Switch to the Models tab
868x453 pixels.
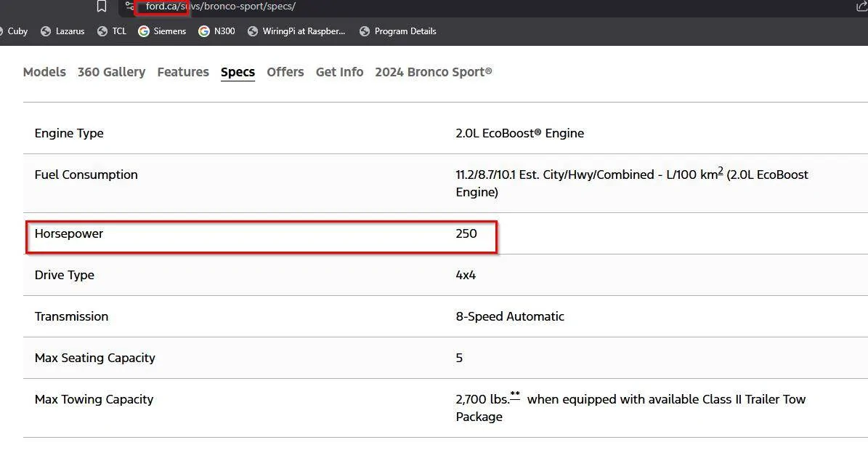pos(44,72)
